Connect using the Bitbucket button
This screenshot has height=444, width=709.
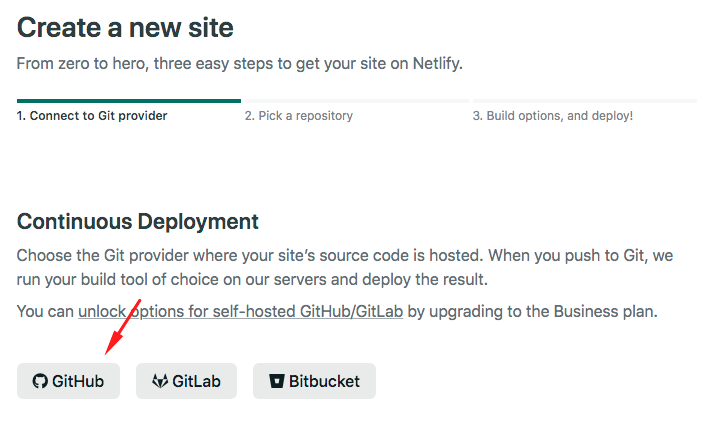314,381
